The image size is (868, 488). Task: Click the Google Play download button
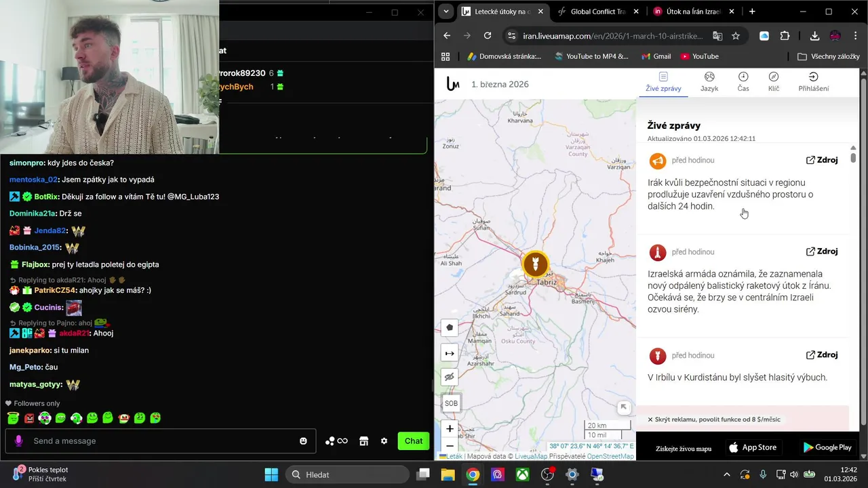(827, 447)
